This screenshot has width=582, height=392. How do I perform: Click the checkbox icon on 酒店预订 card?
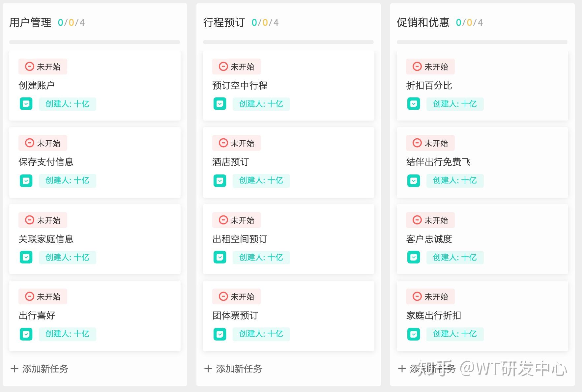point(220,181)
